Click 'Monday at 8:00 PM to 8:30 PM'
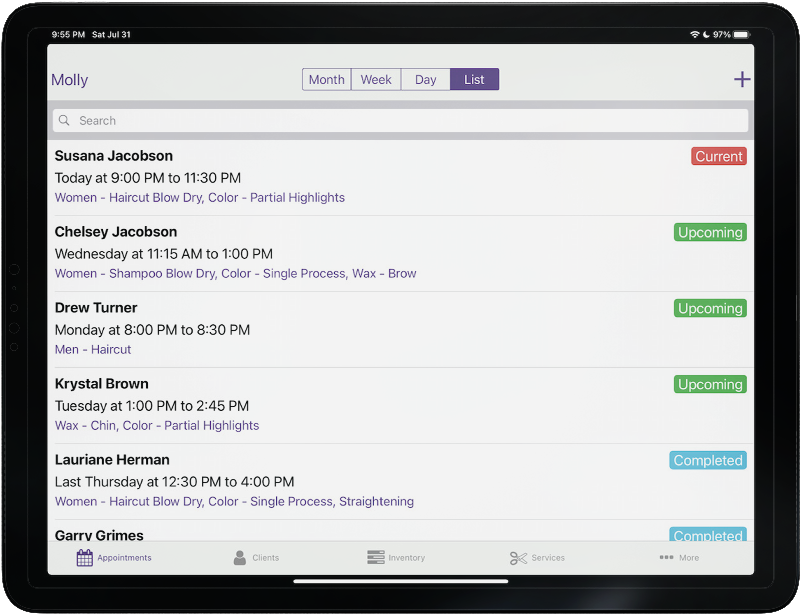 (x=152, y=330)
